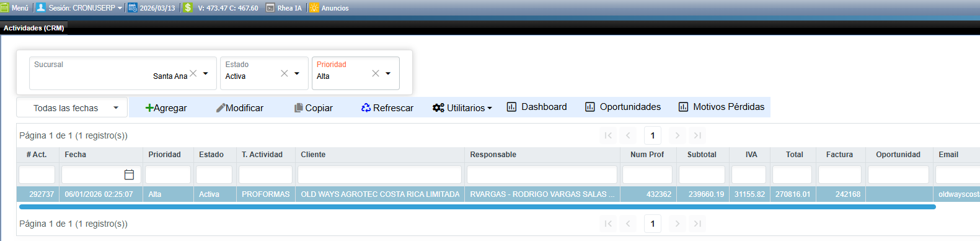Click the RVARGAS - RODRIGO VARGAS SALAS cell

542,194
